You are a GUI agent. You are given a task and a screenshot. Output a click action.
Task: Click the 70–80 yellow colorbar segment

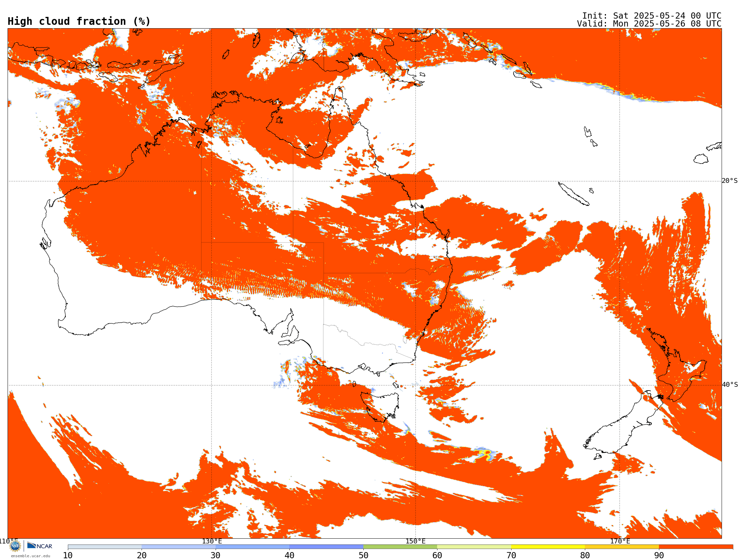548,547
